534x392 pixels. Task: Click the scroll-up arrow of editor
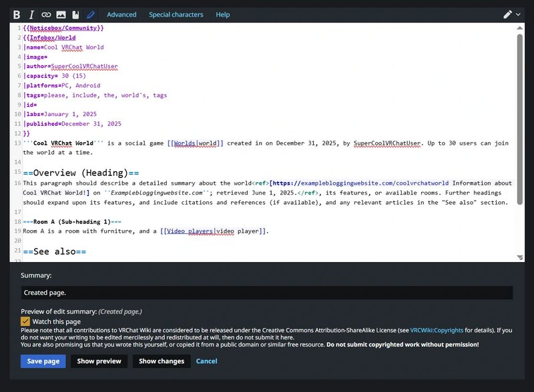[x=520, y=28]
